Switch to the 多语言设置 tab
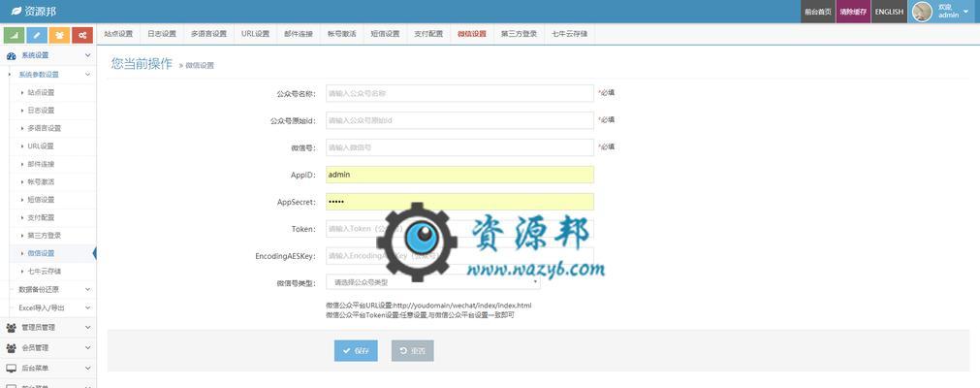The height and width of the screenshot is (388, 980). [208, 34]
